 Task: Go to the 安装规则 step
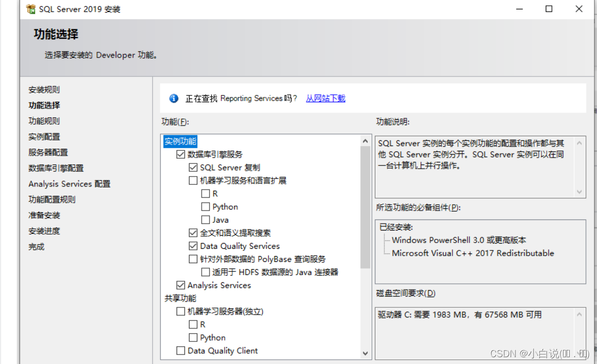click(x=44, y=90)
